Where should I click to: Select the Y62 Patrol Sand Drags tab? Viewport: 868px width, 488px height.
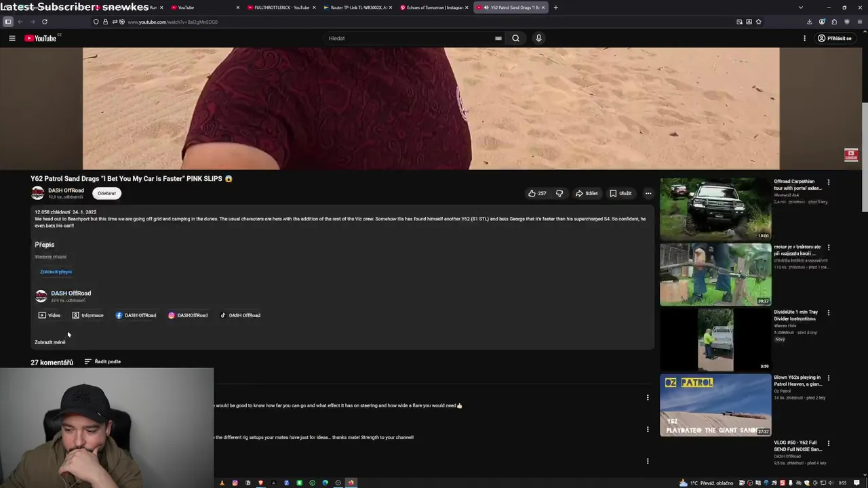tap(510, 7)
